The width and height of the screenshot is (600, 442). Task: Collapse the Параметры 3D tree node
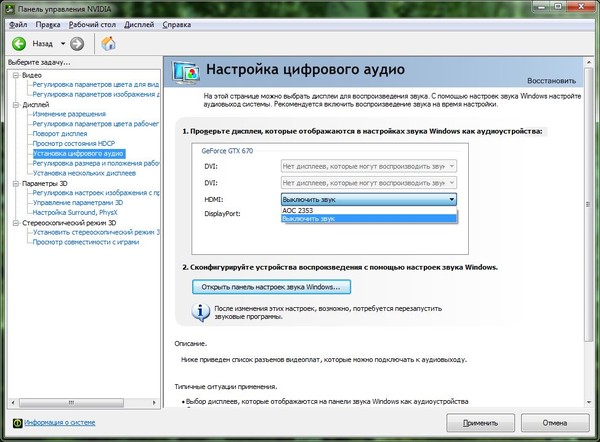pyautogui.click(x=16, y=184)
